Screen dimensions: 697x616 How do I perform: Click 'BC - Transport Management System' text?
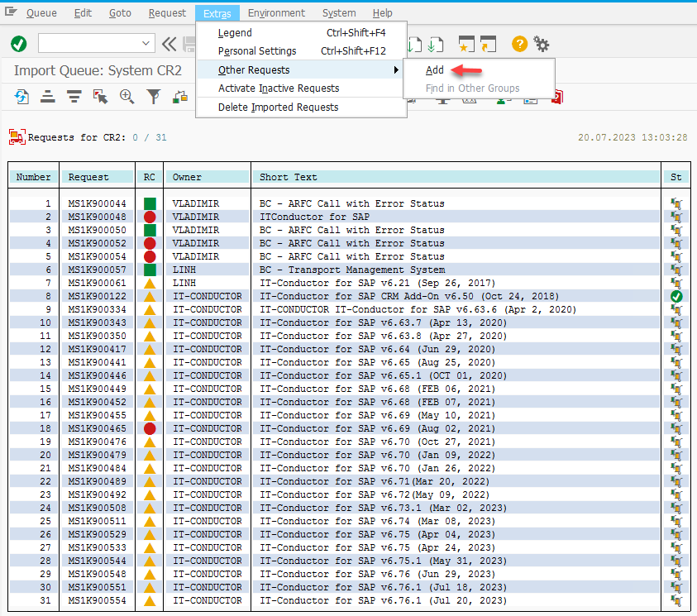(352, 270)
